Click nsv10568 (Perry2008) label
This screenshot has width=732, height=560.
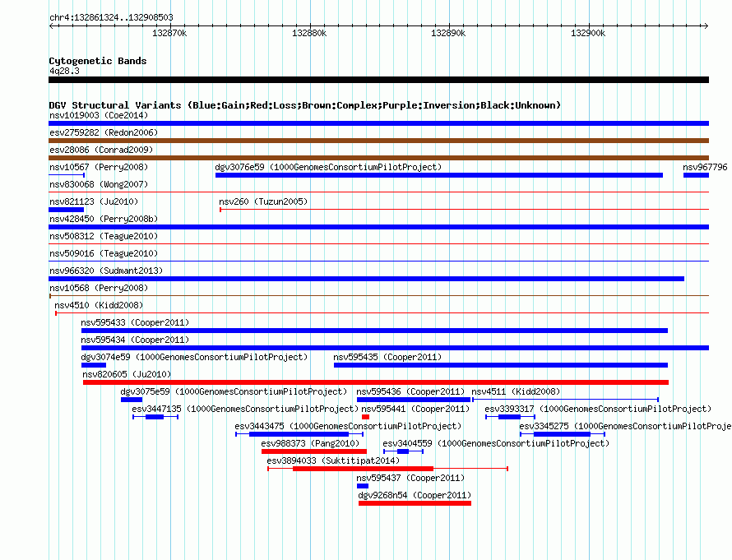coord(99,288)
